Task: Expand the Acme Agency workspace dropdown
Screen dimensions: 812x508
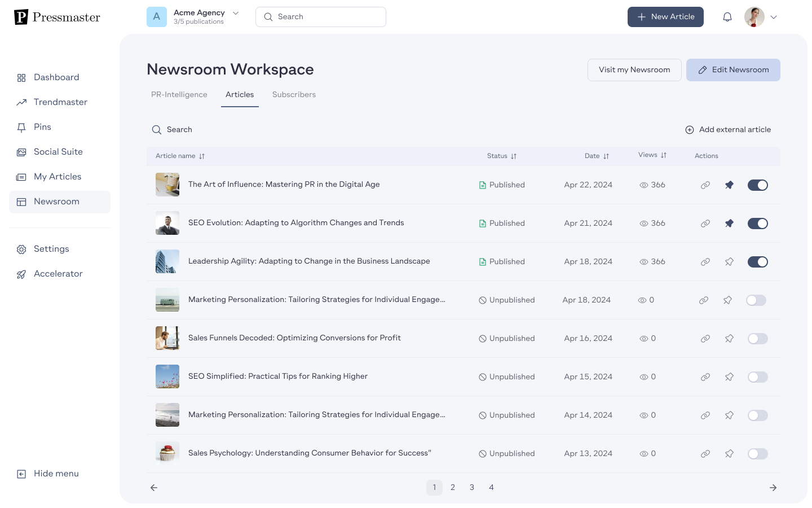Action: [x=236, y=13]
